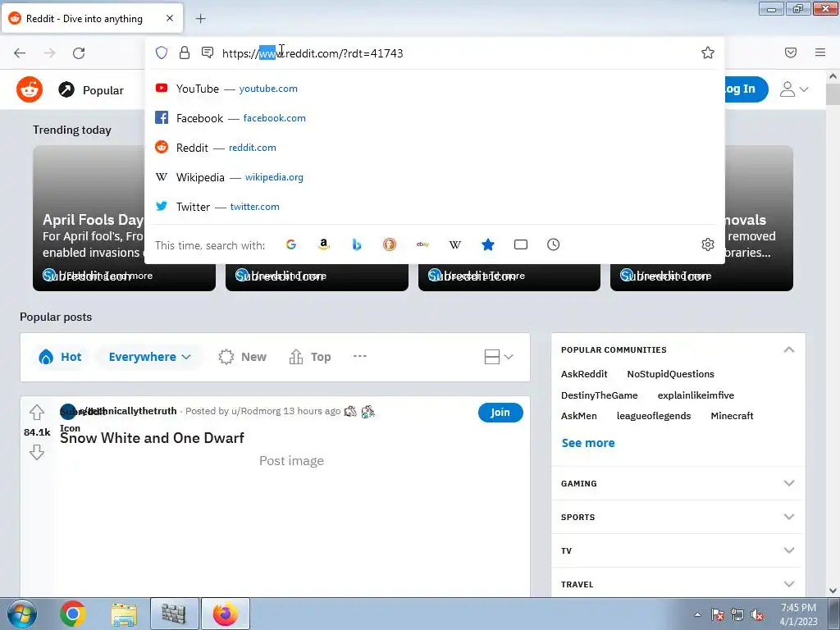Close the Reddit browser tab
The image size is (840, 630).
169,18
